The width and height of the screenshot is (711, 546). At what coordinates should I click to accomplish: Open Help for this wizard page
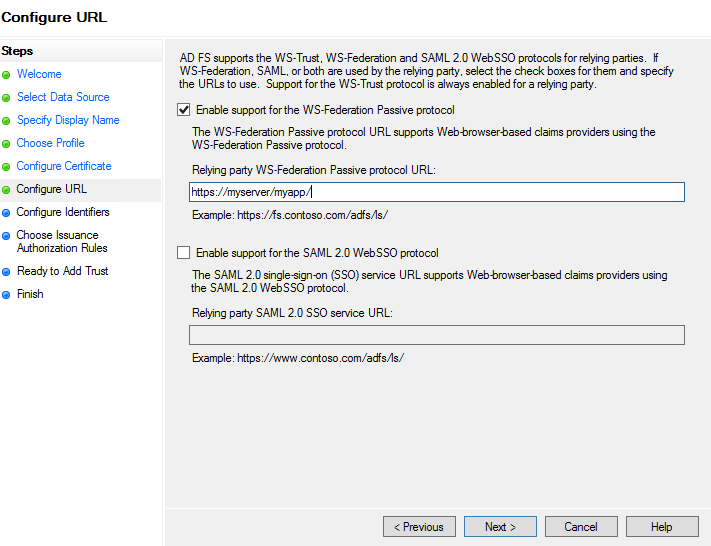[x=662, y=526]
